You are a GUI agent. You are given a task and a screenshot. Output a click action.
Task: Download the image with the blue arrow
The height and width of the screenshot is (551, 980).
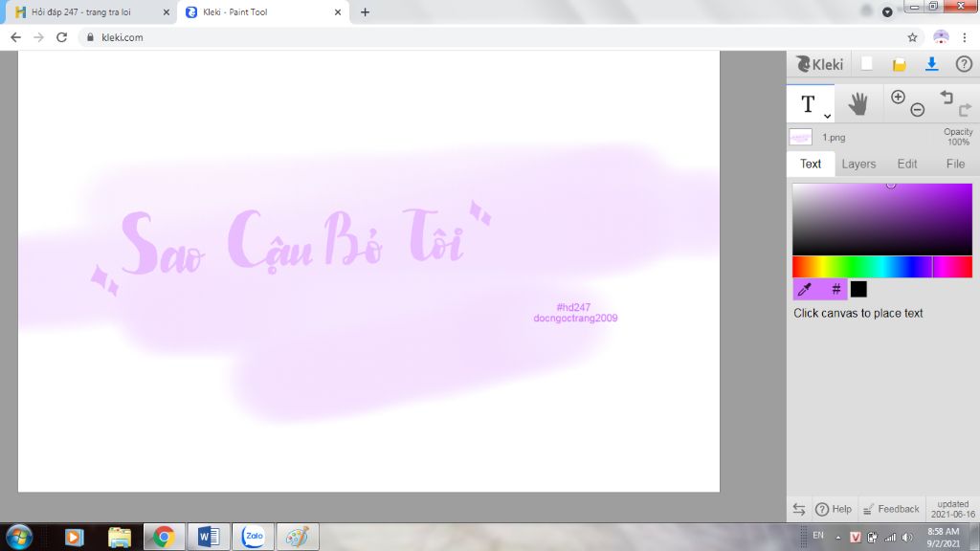(x=931, y=64)
